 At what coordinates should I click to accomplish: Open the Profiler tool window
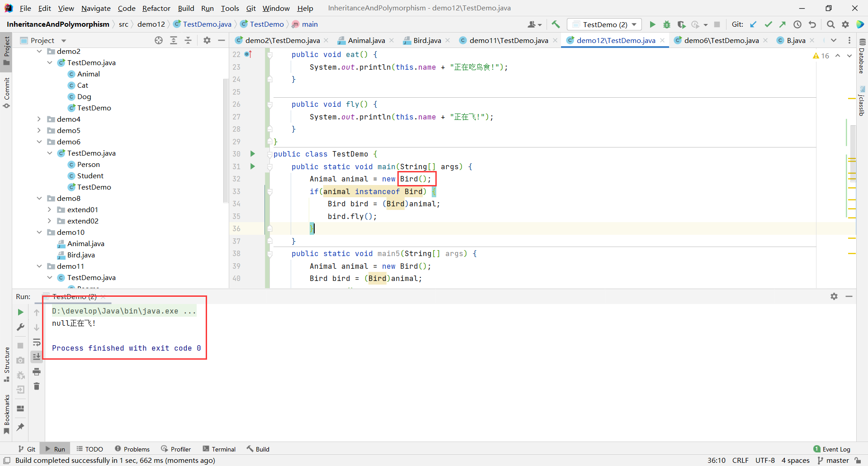[176, 449]
